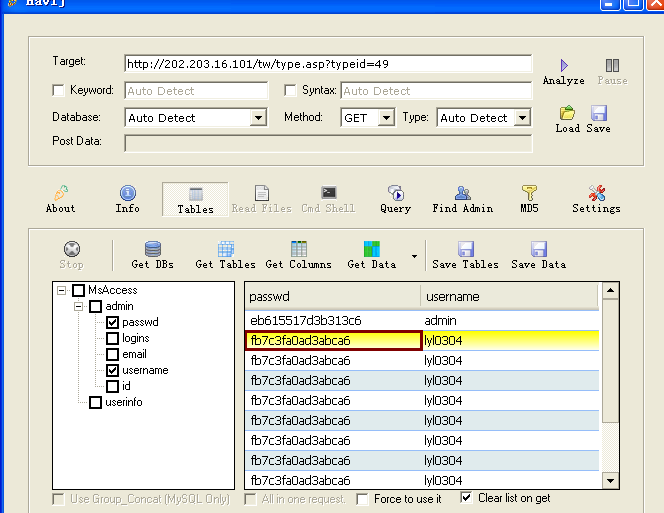
Task: Open the Type Auto Detect dropdown
Action: [523, 118]
